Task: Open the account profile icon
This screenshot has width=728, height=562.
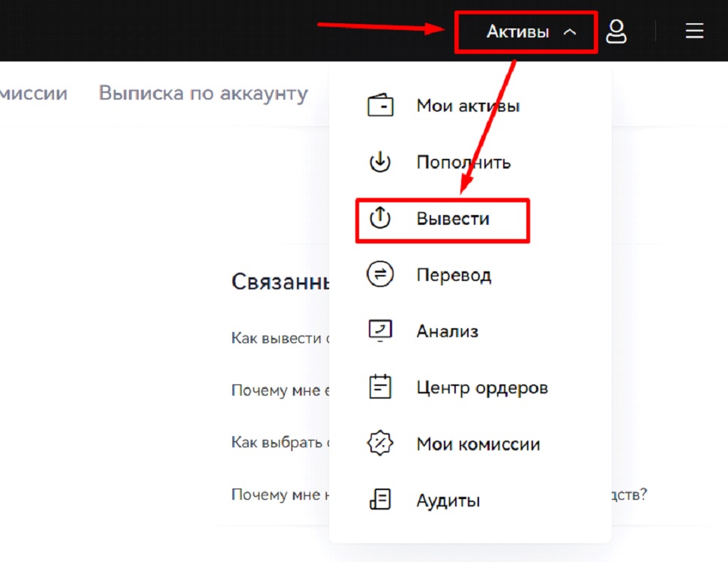Action: coord(616,31)
